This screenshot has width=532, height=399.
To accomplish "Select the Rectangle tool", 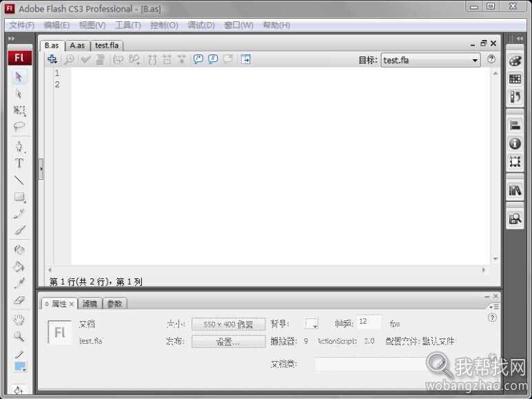I will click(x=19, y=197).
